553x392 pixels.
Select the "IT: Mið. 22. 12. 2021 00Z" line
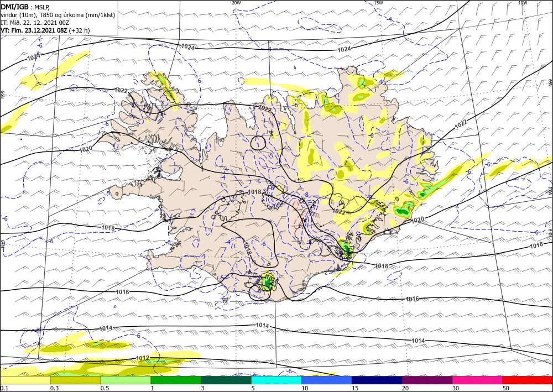pyautogui.click(x=35, y=23)
